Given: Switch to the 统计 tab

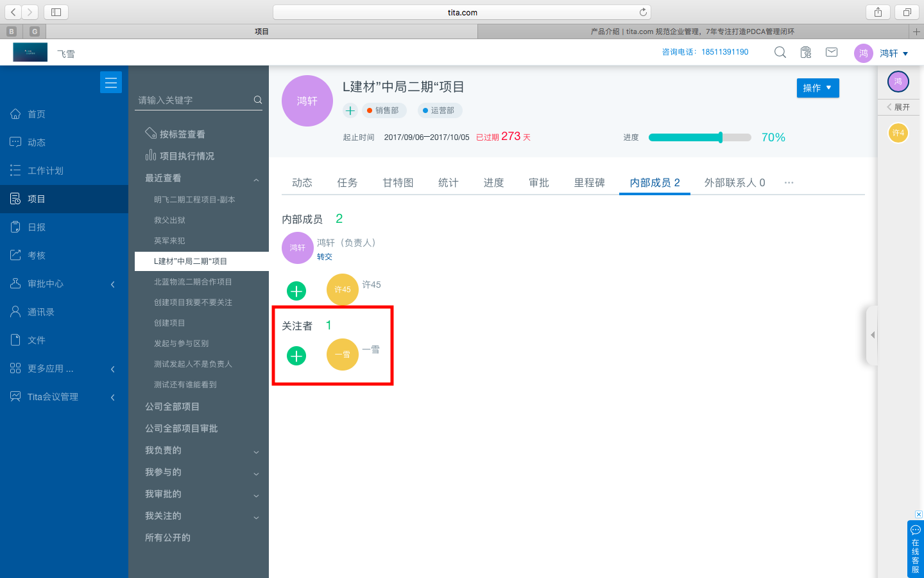Looking at the screenshot, I should point(449,183).
